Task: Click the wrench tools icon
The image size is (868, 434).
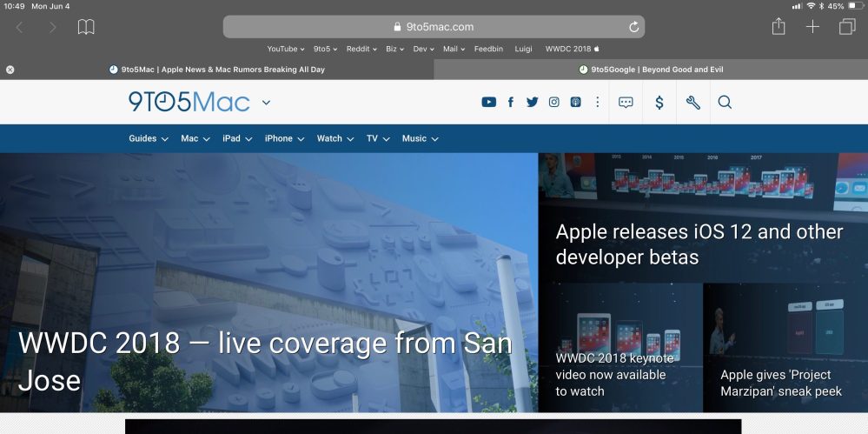Action: point(692,103)
